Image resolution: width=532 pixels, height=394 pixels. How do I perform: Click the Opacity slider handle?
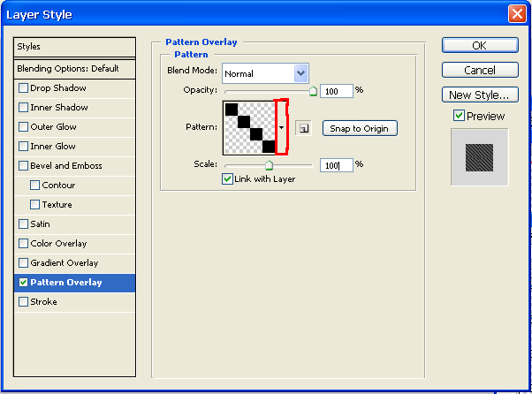(x=313, y=91)
